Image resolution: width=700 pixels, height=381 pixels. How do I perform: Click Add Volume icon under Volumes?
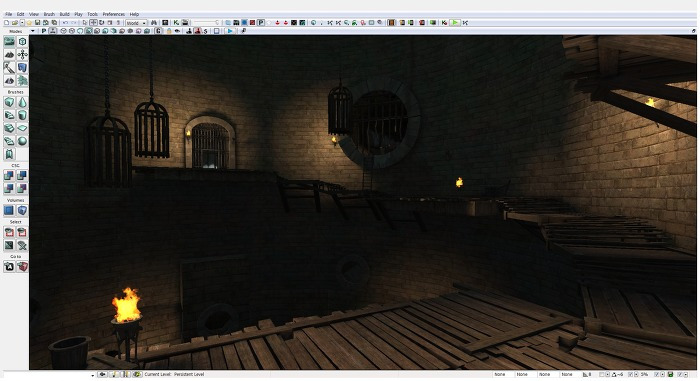(22, 210)
